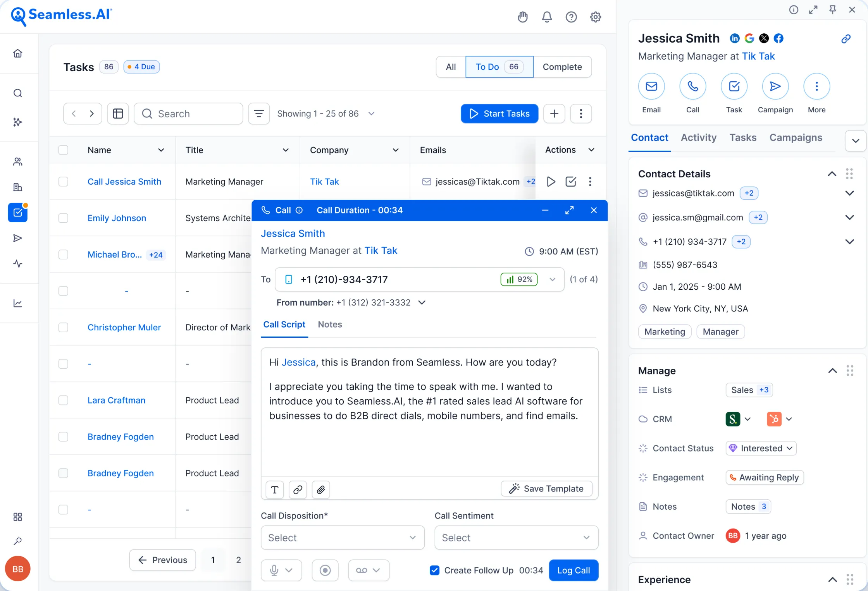Click the Log Call button
868x591 pixels.
tap(573, 570)
